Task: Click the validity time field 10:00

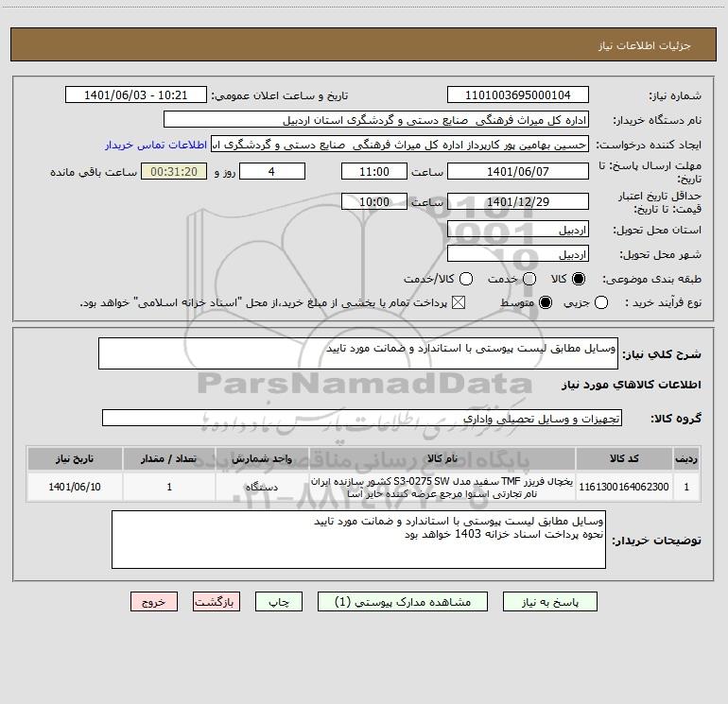Action: pos(374,201)
